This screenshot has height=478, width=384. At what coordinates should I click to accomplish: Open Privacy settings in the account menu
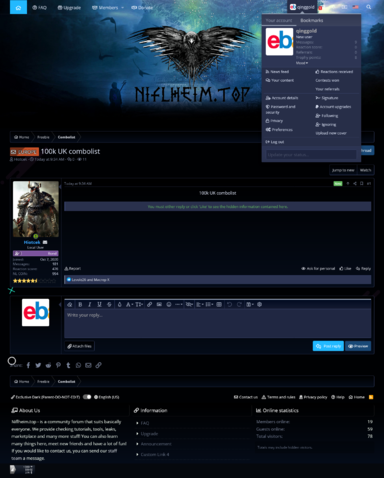coord(274,121)
